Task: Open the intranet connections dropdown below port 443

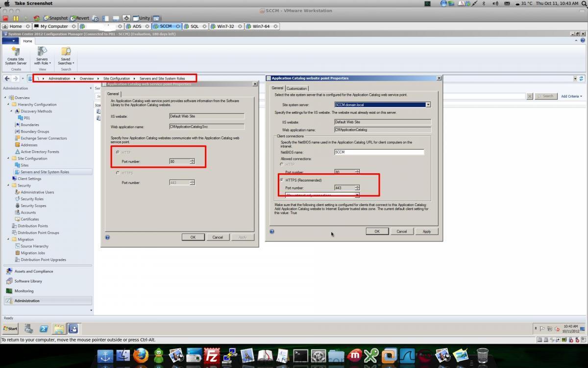Action: click(357, 195)
